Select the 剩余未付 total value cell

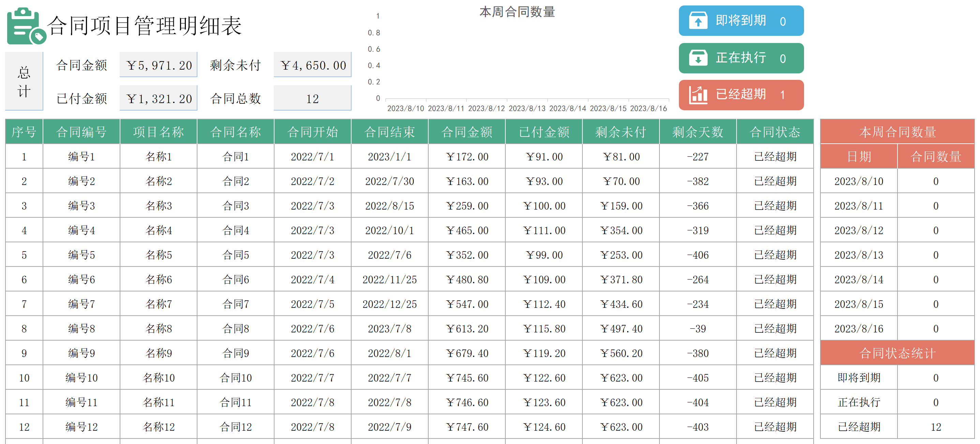pos(312,65)
